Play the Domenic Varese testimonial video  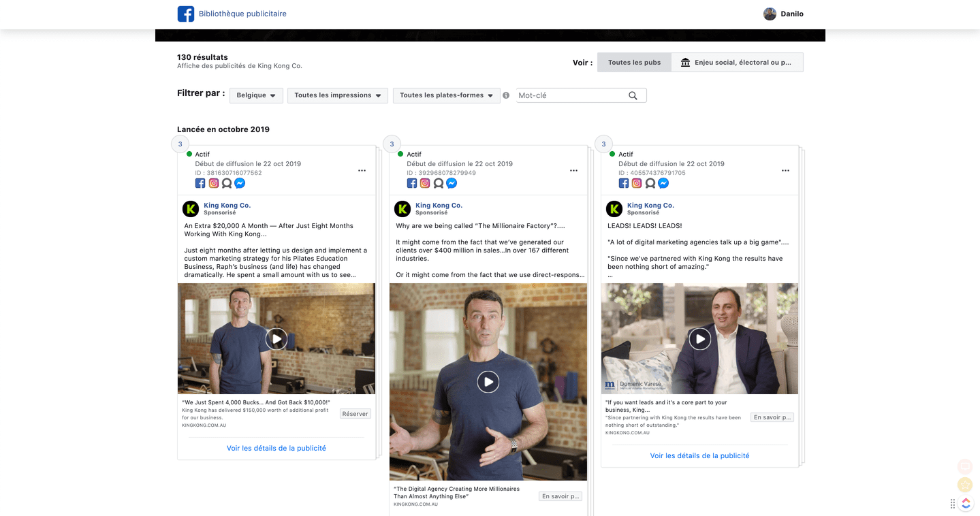[x=699, y=339]
